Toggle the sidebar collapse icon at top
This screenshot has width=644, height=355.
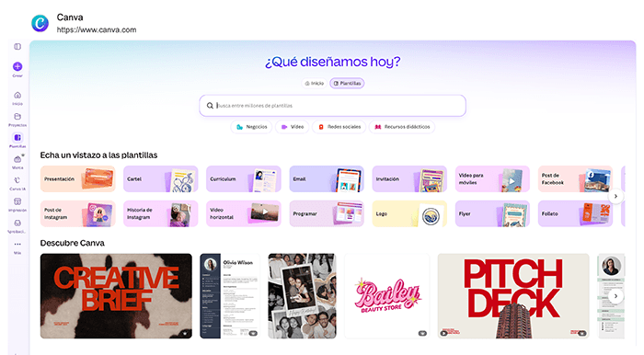(x=17, y=47)
